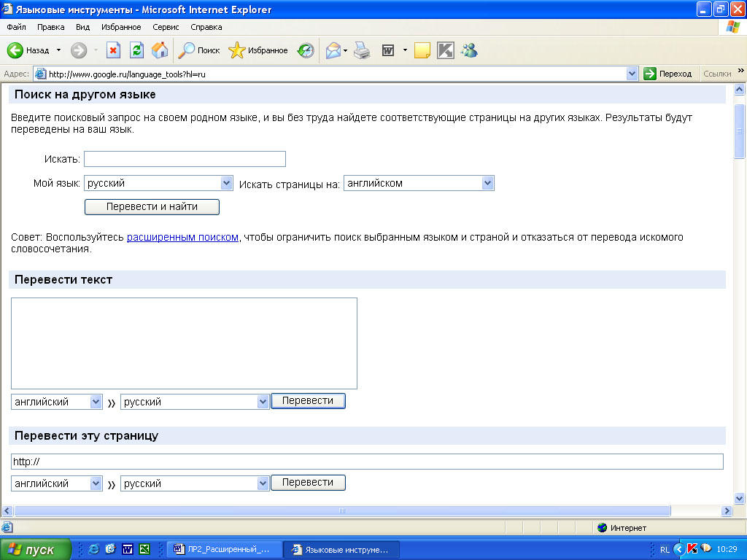This screenshot has width=747, height=560.
Task: Open the Home page icon
Action: pyautogui.click(x=160, y=50)
